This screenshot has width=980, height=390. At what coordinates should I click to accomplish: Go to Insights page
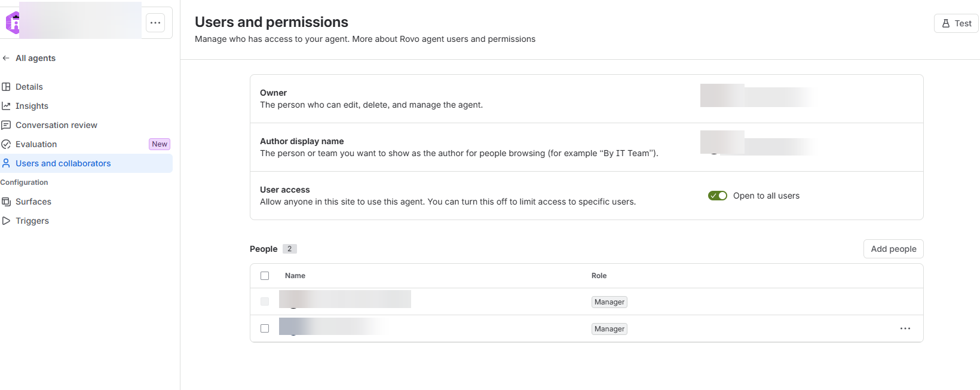click(x=86, y=106)
